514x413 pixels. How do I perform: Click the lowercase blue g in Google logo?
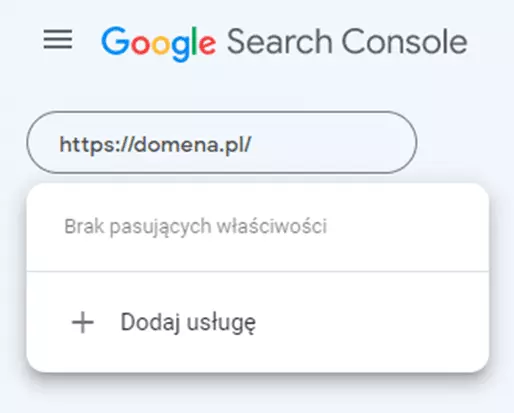(182, 49)
